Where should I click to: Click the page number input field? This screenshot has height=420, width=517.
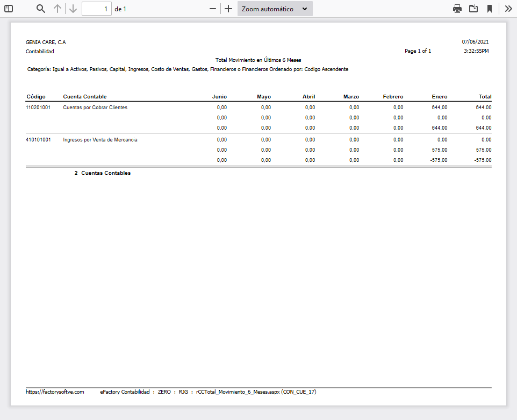tap(96, 9)
